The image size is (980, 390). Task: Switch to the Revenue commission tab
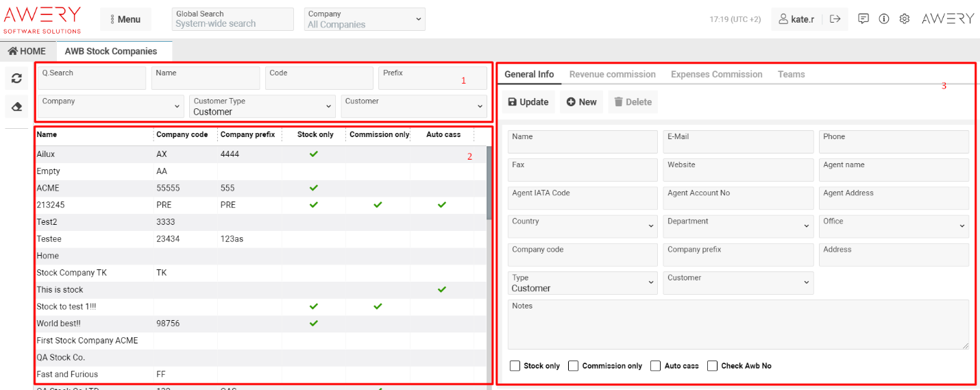(x=612, y=75)
